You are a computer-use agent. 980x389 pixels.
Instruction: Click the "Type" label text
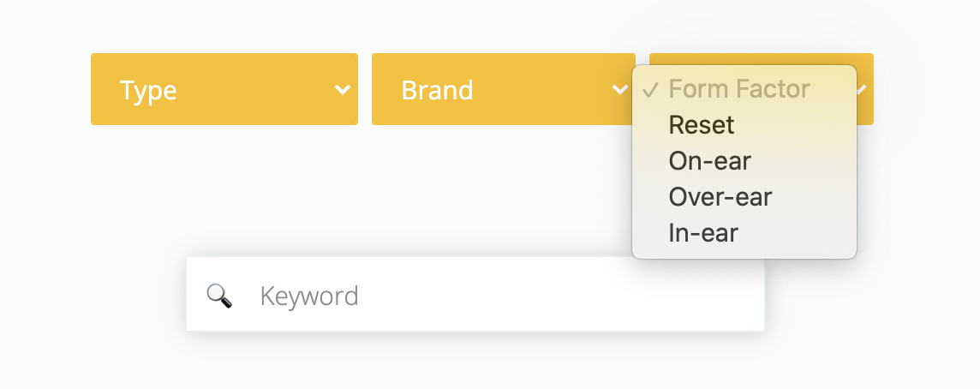[148, 90]
